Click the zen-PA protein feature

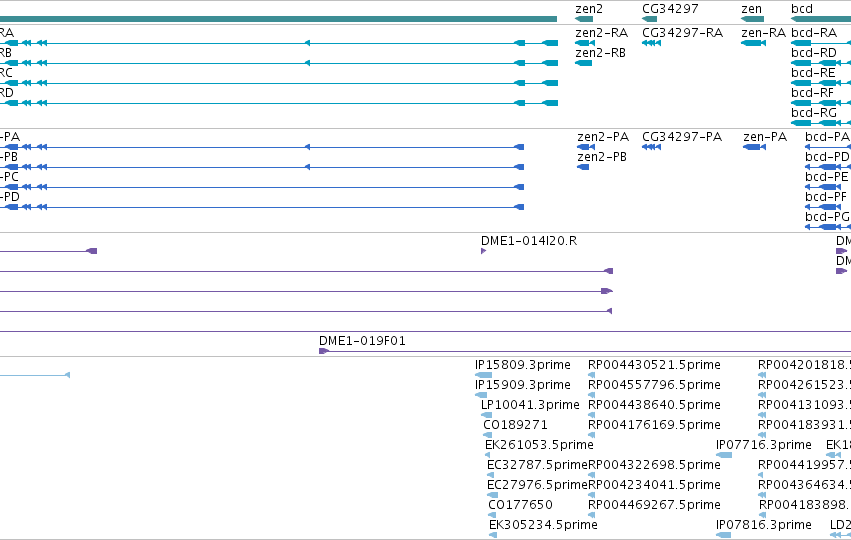point(754,147)
